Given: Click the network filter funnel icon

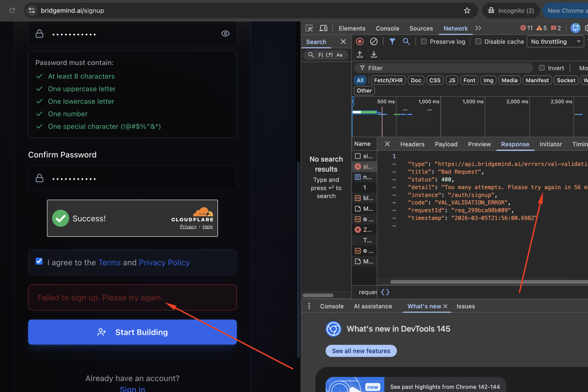Looking at the screenshot, I should (392, 41).
